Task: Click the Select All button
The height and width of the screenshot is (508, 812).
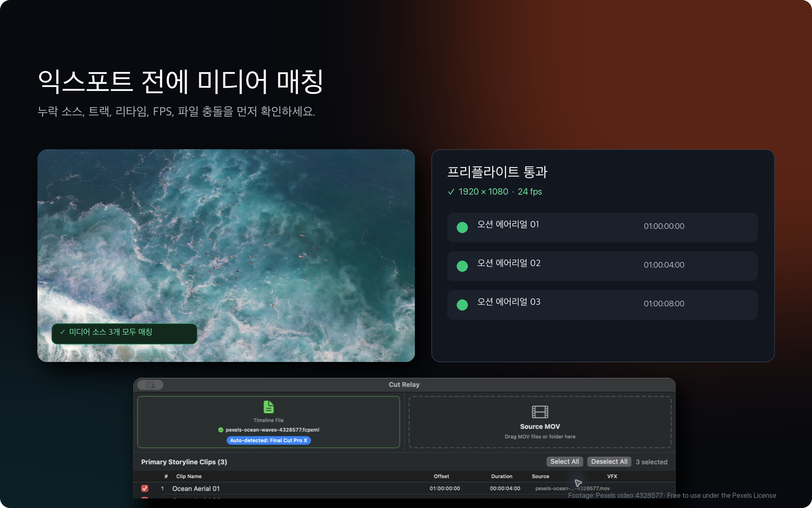Action: pyautogui.click(x=564, y=462)
